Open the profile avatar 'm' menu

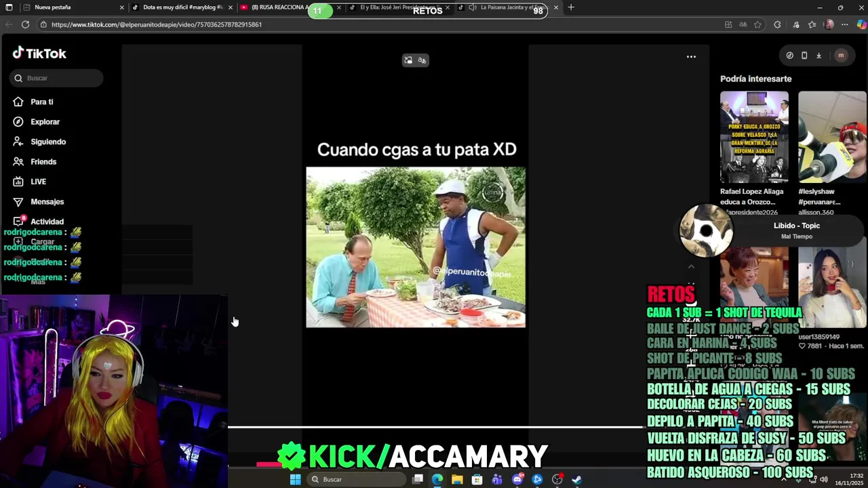pyautogui.click(x=841, y=56)
